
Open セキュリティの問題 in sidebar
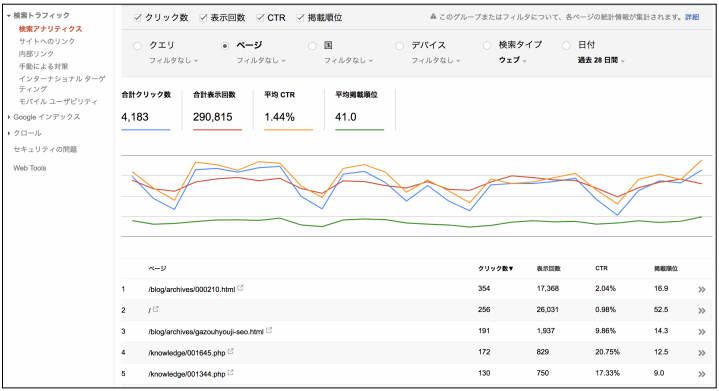[45, 149]
